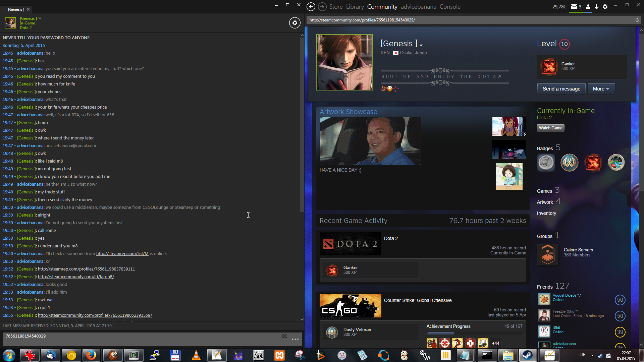644x362 pixels.
Task: Click the Ganker badge icon in Dota 2 activity
Action: (x=332, y=270)
